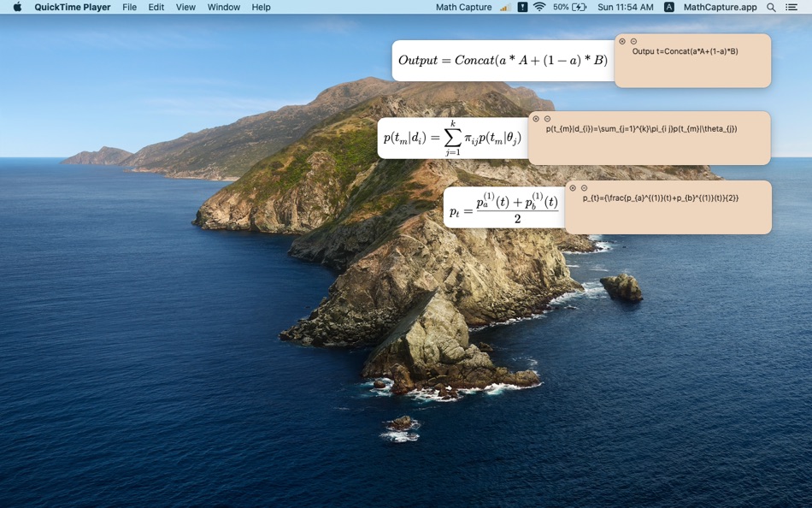This screenshot has width=812, height=508.
Task: Open Notification Center via the list icon
Action: [792, 7]
